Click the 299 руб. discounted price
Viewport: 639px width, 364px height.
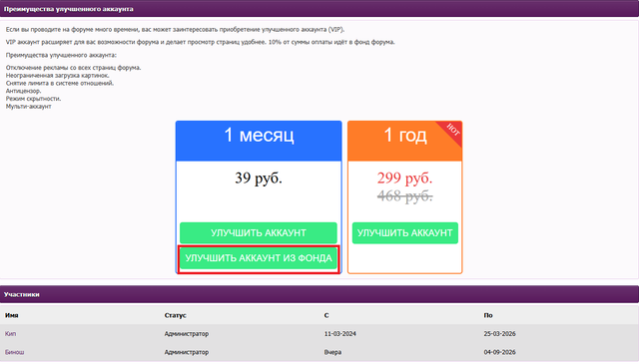click(x=404, y=178)
